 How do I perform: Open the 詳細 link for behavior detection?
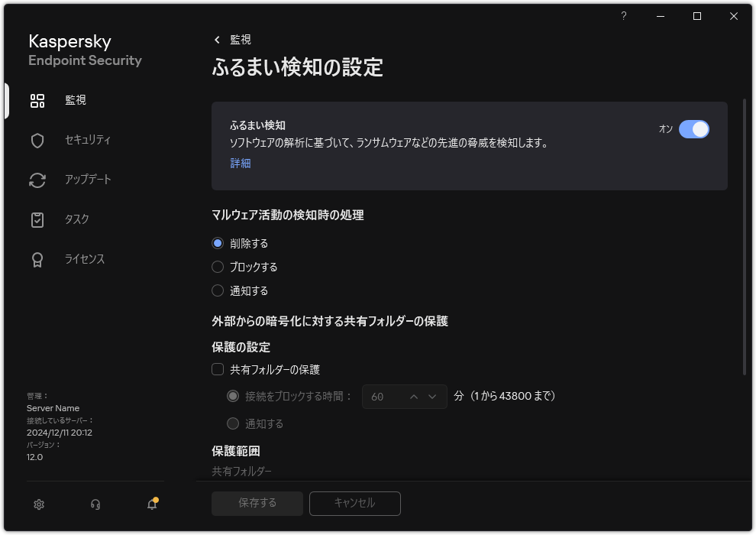click(x=240, y=163)
